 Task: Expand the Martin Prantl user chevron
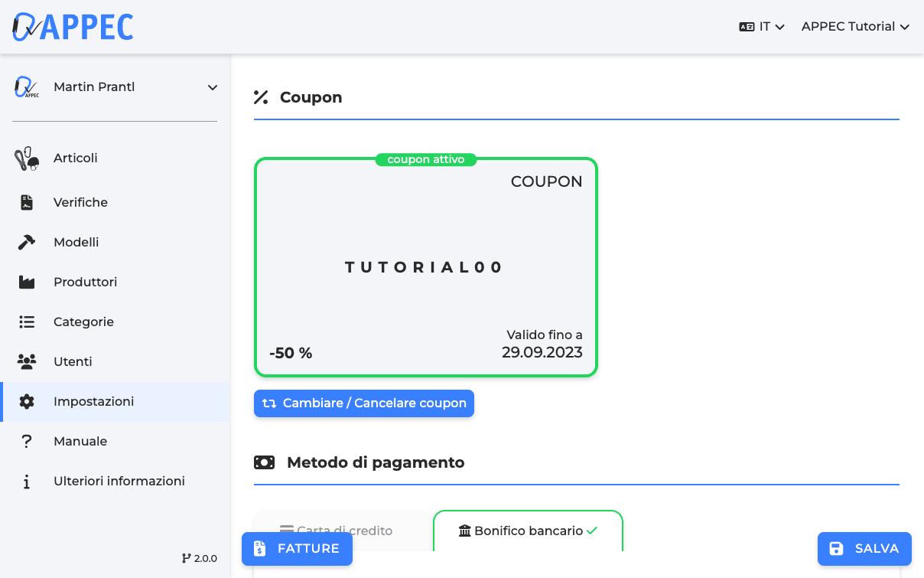pos(213,87)
